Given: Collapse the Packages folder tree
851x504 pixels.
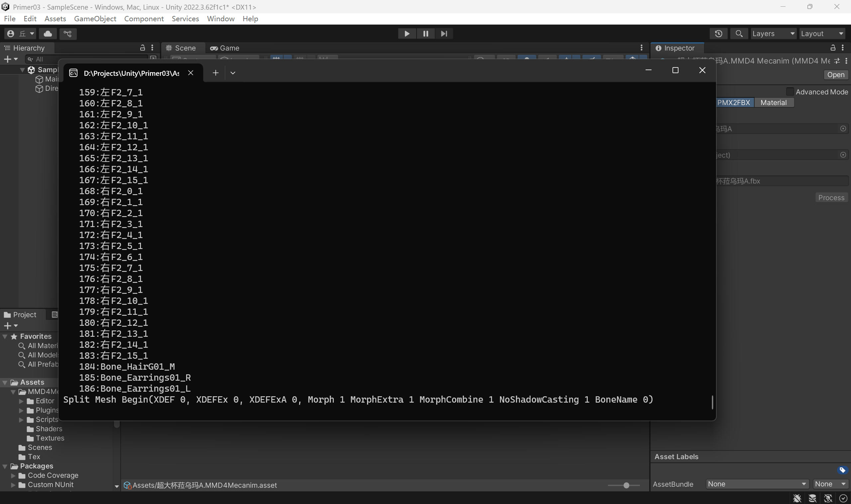Looking at the screenshot, I should (x=5, y=466).
